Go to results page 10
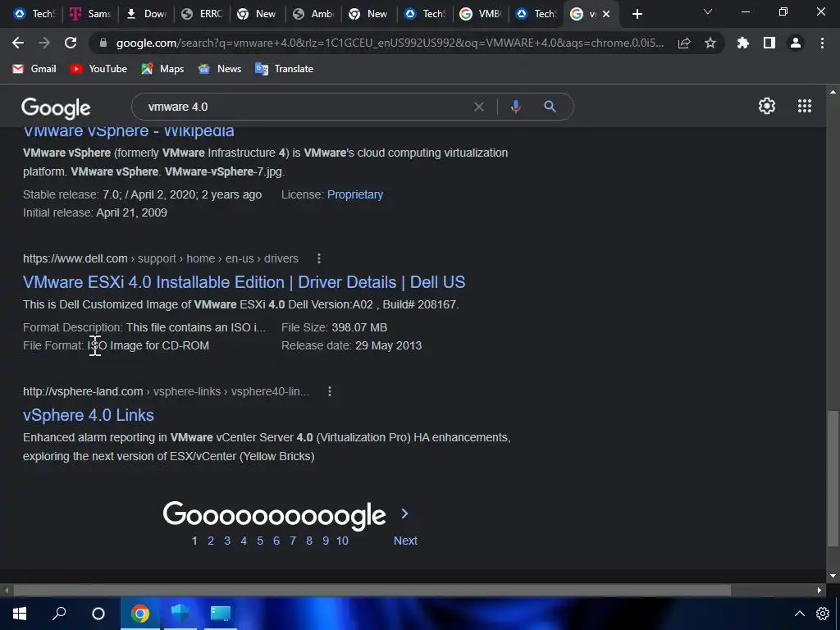This screenshot has width=840, height=630. click(x=342, y=541)
